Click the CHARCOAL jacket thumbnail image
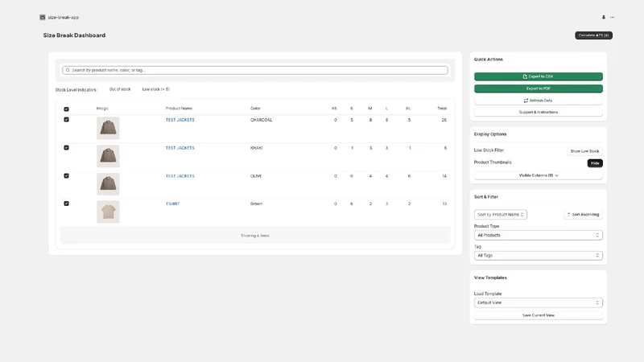The width and height of the screenshot is (644, 362). click(x=108, y=128)
